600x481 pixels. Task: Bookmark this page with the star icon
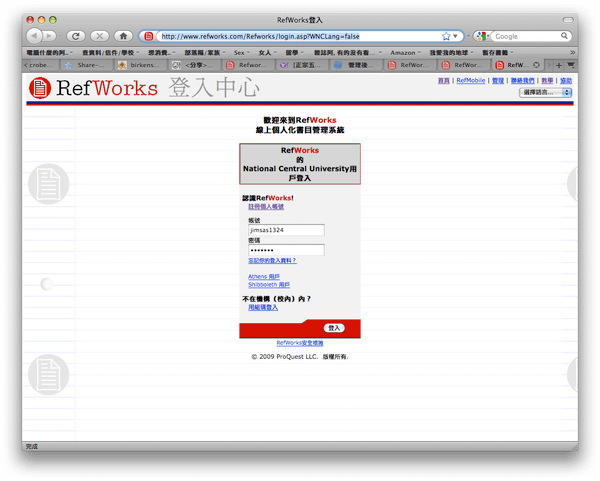point(446,36)
